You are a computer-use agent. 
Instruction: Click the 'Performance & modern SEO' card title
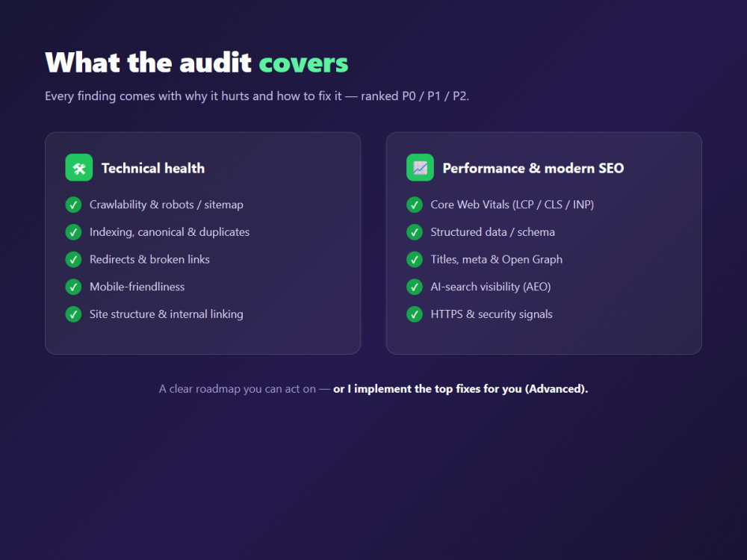click(533, 168)
